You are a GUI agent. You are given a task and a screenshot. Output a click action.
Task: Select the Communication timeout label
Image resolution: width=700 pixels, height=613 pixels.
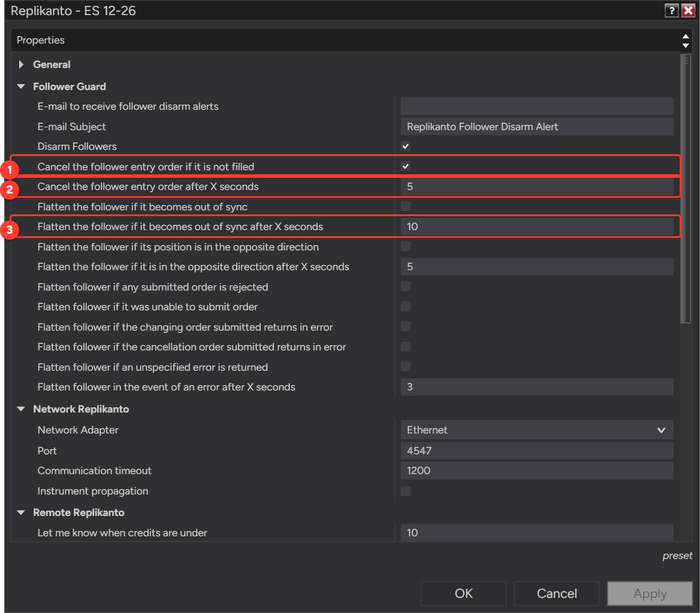click(x=94, y=471)
